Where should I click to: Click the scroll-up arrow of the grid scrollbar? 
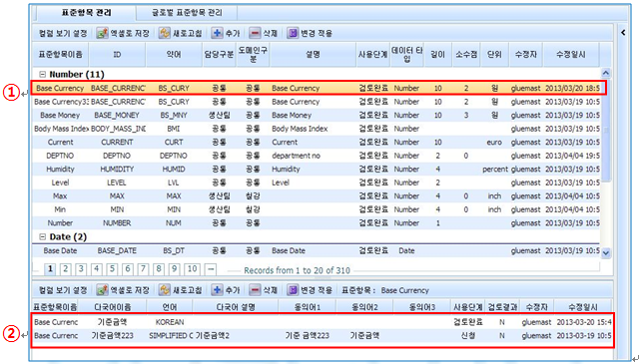(x=606, y=73)
